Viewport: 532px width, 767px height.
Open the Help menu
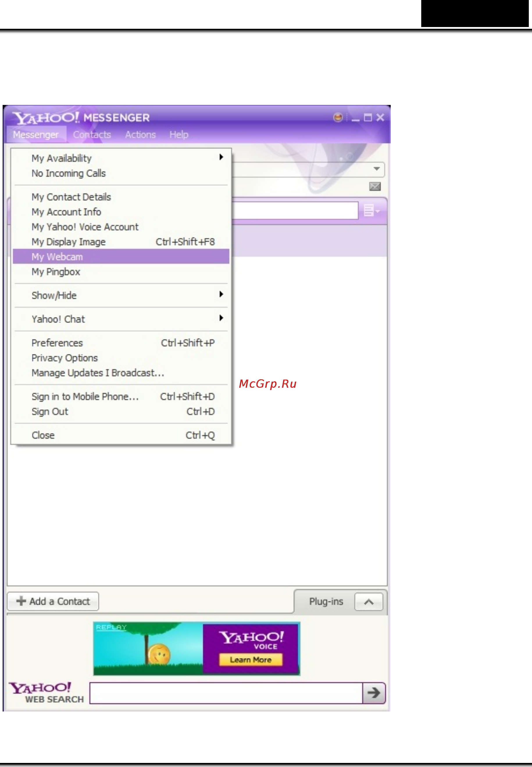point(179,135)
